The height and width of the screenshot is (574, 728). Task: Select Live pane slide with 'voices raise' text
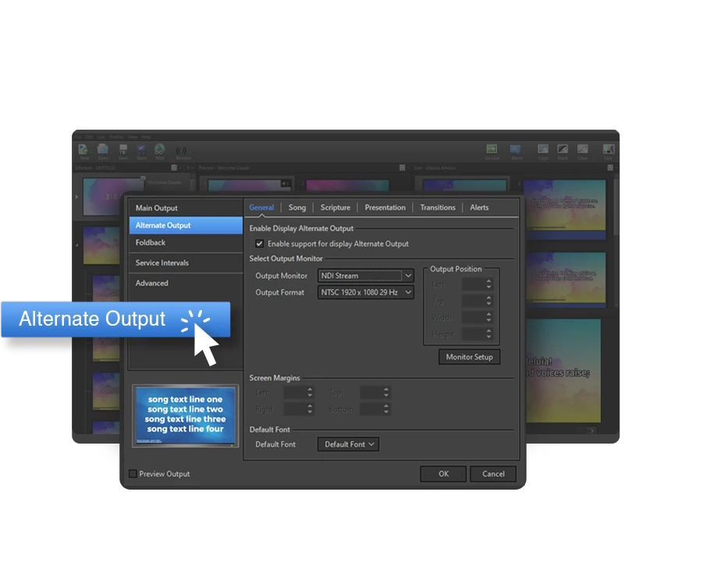563,370
